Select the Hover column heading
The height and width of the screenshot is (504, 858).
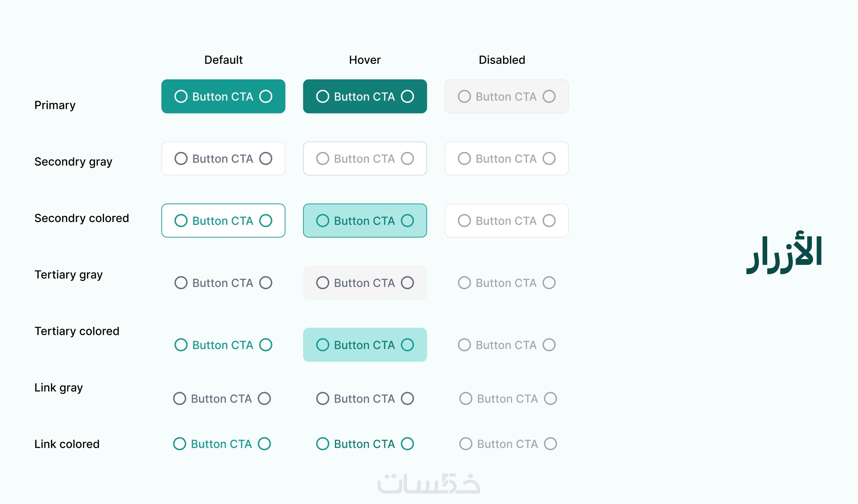point(365,60)
